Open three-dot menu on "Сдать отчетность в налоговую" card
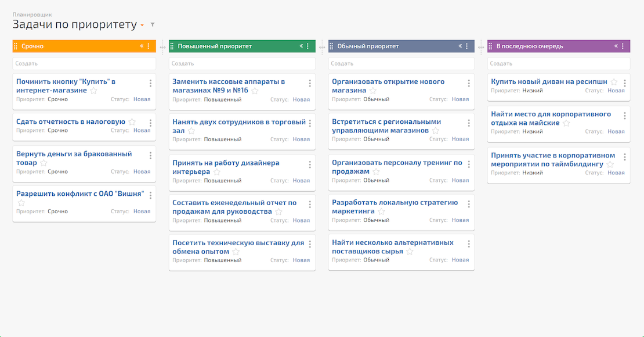 click(x=150, y=123)
